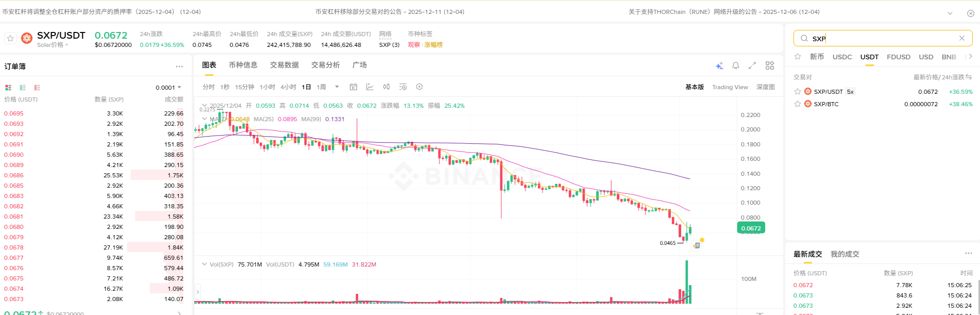Expand more time interval options
This screenshot has width=980, height=315.
click(337, 87)
